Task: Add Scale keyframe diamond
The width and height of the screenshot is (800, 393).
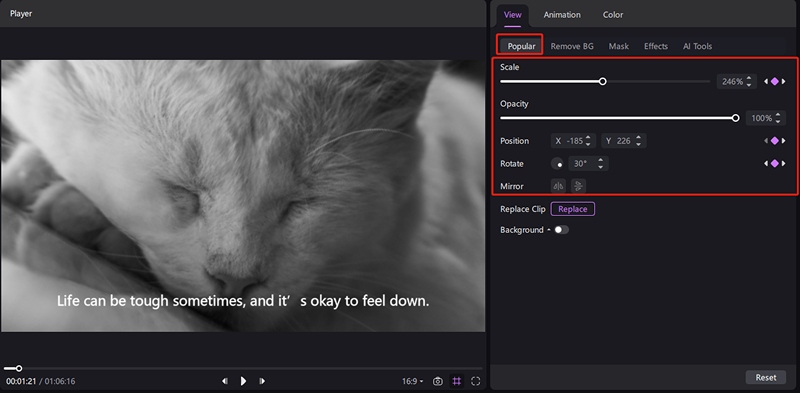Action: click(774, 81)
